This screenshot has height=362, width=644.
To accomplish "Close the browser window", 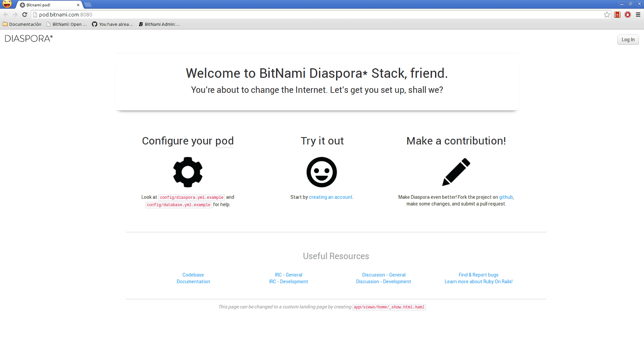I will tap(639, 4).
